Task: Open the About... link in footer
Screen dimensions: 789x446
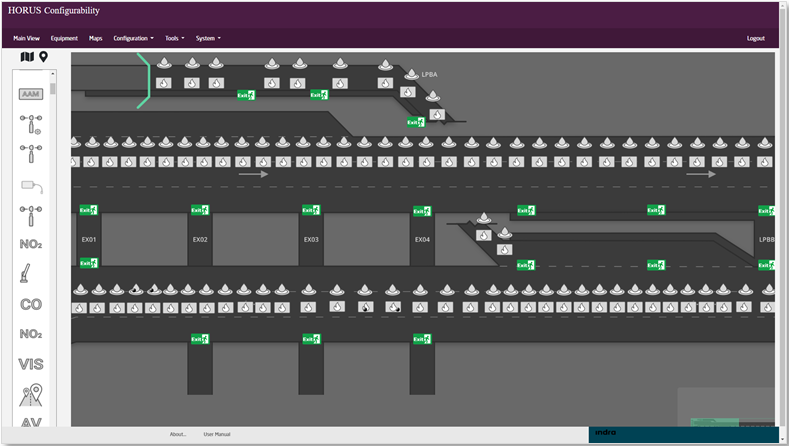Action: (x=178, y=434)
